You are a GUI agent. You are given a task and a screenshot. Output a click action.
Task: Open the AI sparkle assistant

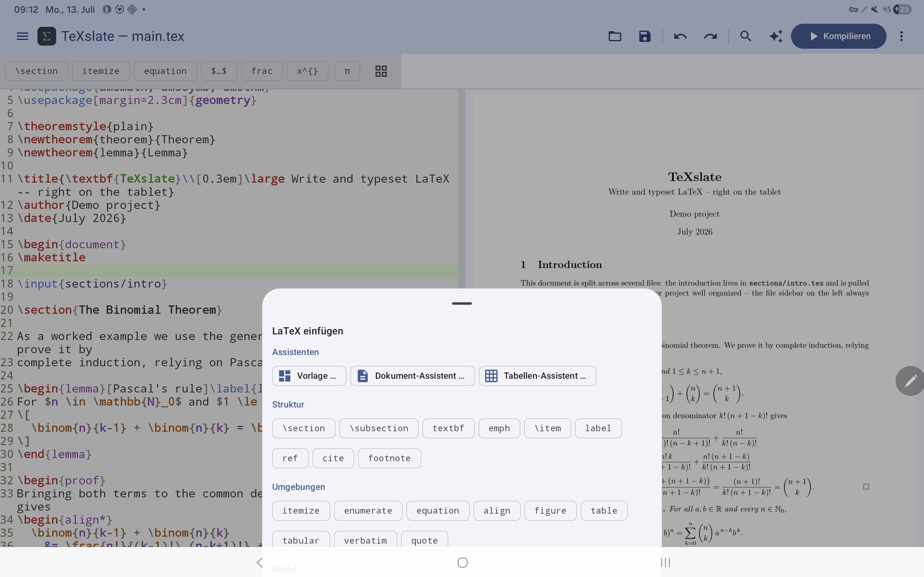pos(776,36)
